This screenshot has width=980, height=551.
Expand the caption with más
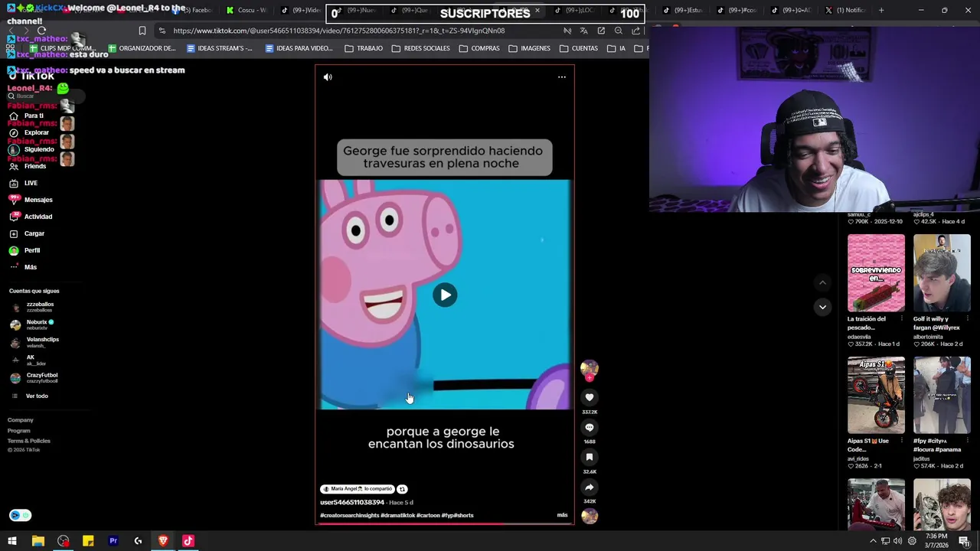coord(563,515)
